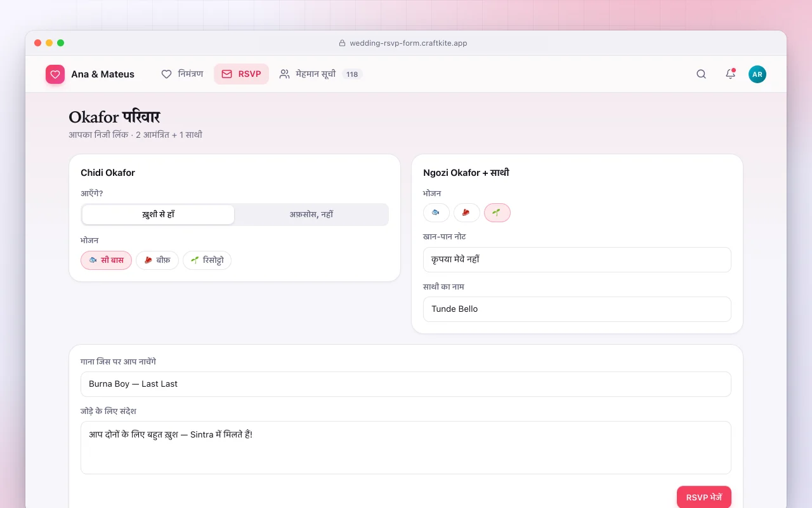The image size is (812, 508).
Task: Choose रिसोट्टो meal for Chidi
Action: pos(207,260)
